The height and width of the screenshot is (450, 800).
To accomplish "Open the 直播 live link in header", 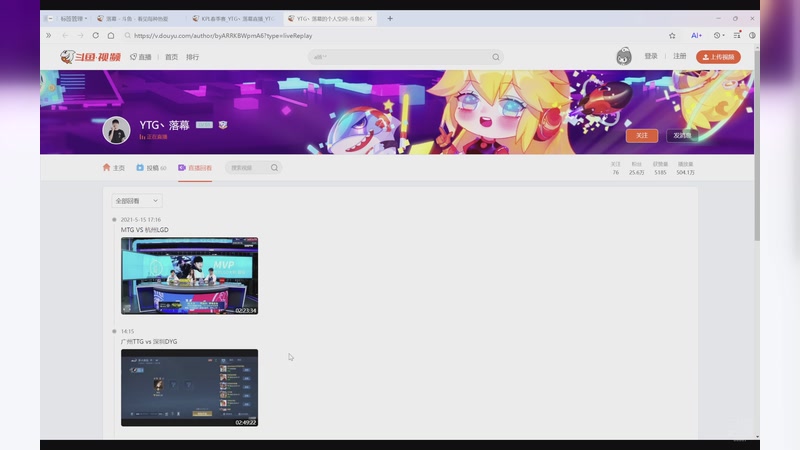I will pyautogui.click(x=141, y=57).
